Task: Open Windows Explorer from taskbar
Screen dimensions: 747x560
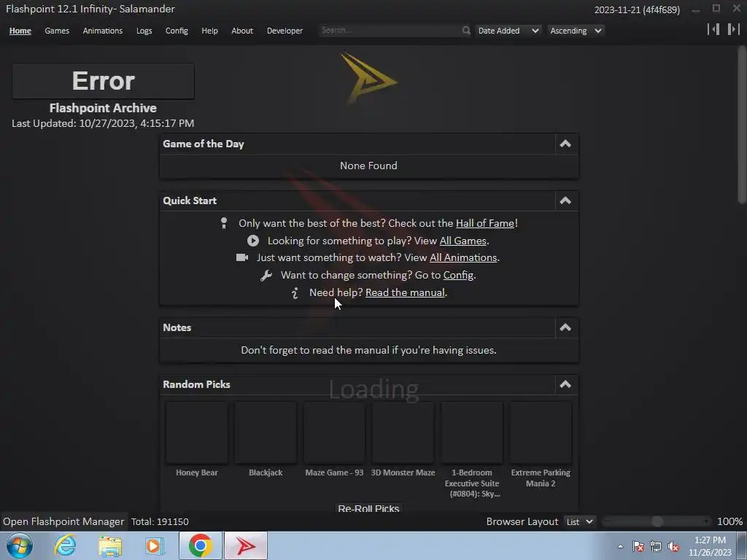Action: (110, 545)
